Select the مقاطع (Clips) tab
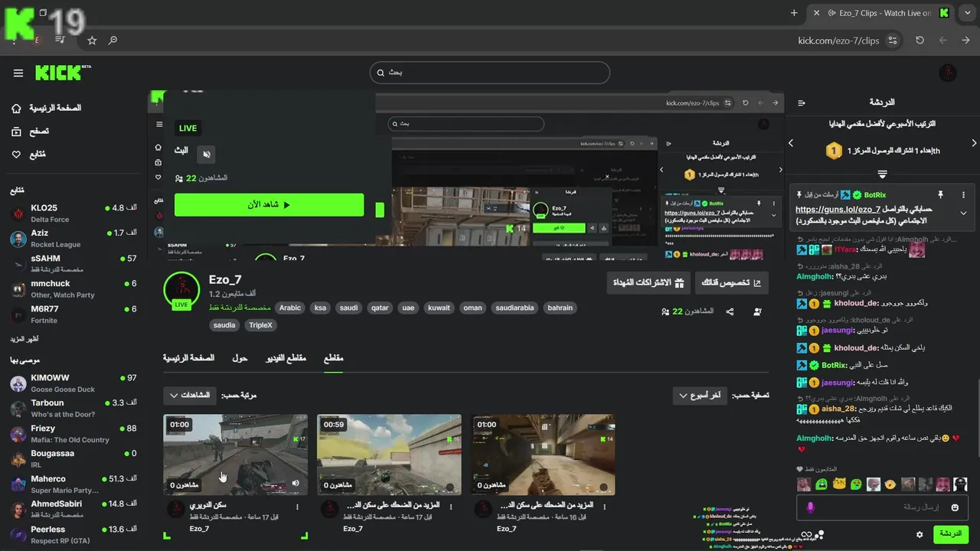The height and width of the screenshot is (551, 980). 333,358
